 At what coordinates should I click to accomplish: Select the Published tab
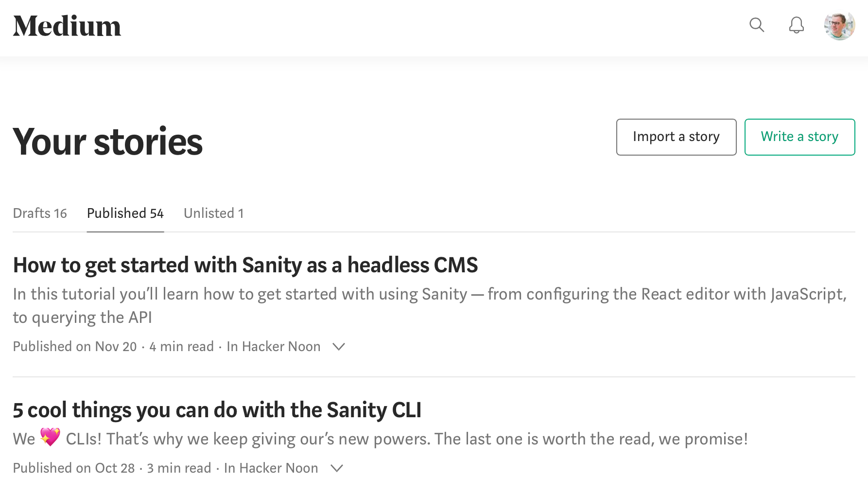tap(125, 213)
